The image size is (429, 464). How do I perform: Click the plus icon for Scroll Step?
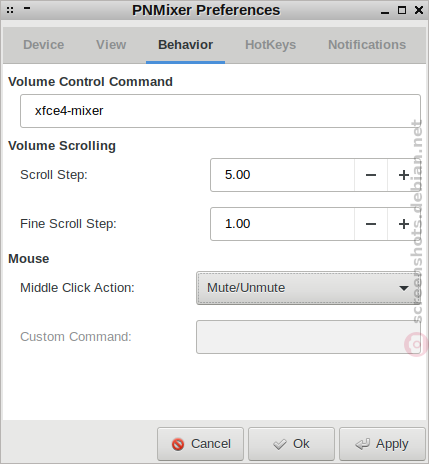click(x=404, y=175)
